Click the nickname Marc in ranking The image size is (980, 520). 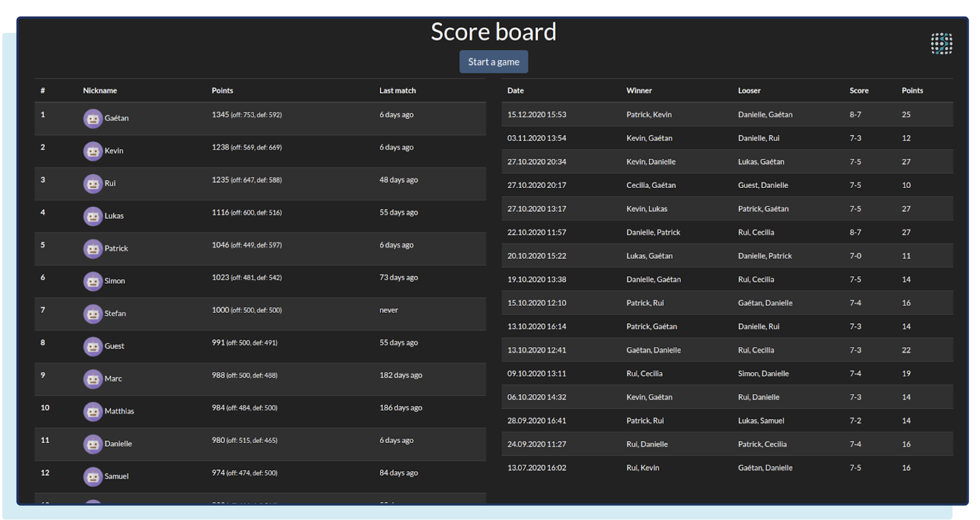(113, 378)
